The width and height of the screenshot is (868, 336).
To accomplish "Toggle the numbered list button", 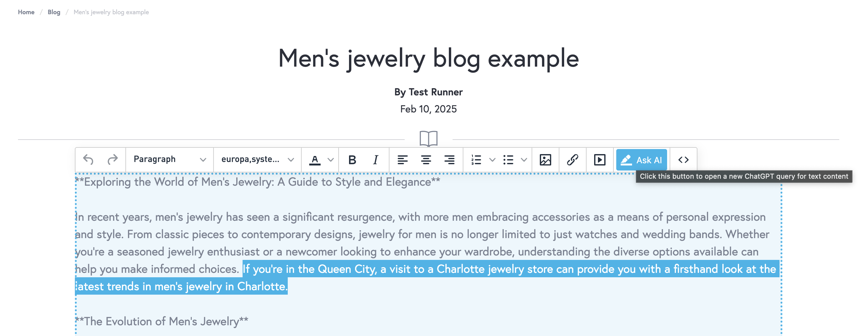I will coord(476,160).
